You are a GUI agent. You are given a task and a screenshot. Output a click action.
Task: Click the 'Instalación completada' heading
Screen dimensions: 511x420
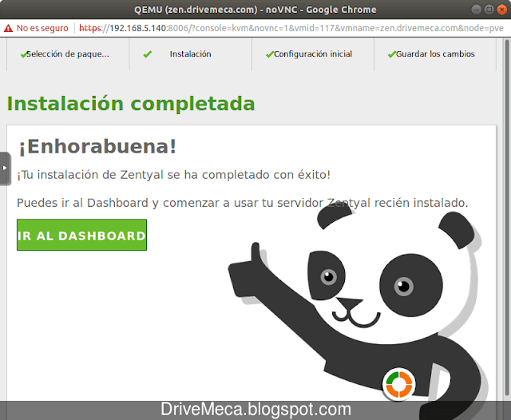click(131, 104)
